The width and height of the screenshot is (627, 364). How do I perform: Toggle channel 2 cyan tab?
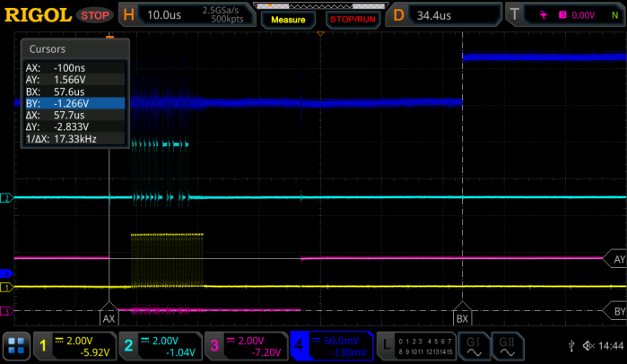tap(128, 346)
